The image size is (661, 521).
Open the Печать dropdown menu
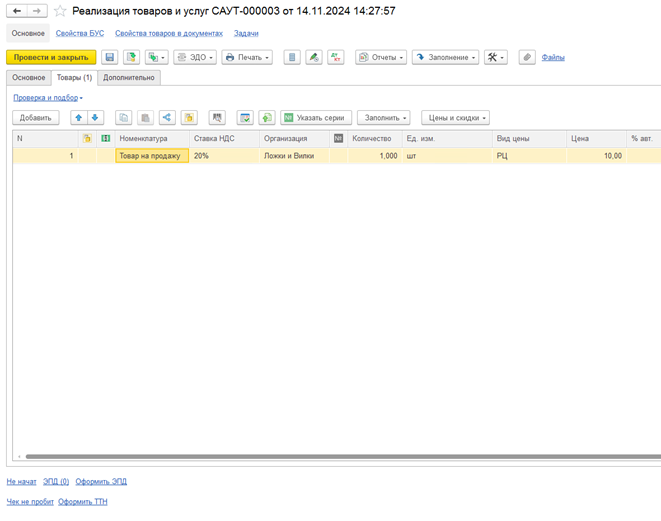(247, 57)
